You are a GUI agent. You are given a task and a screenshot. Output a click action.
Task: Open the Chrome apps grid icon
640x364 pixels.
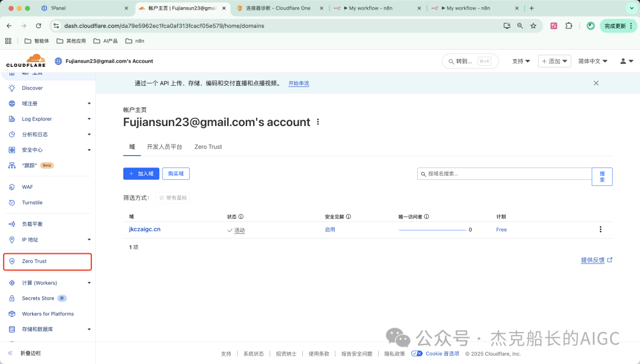[x=8, y=41]
